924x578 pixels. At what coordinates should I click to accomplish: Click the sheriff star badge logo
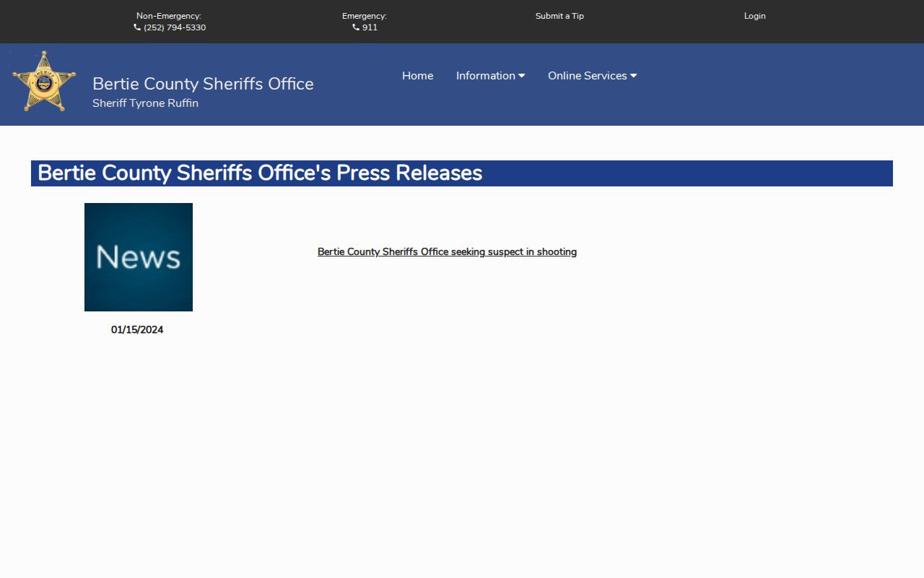pos(44,82)
